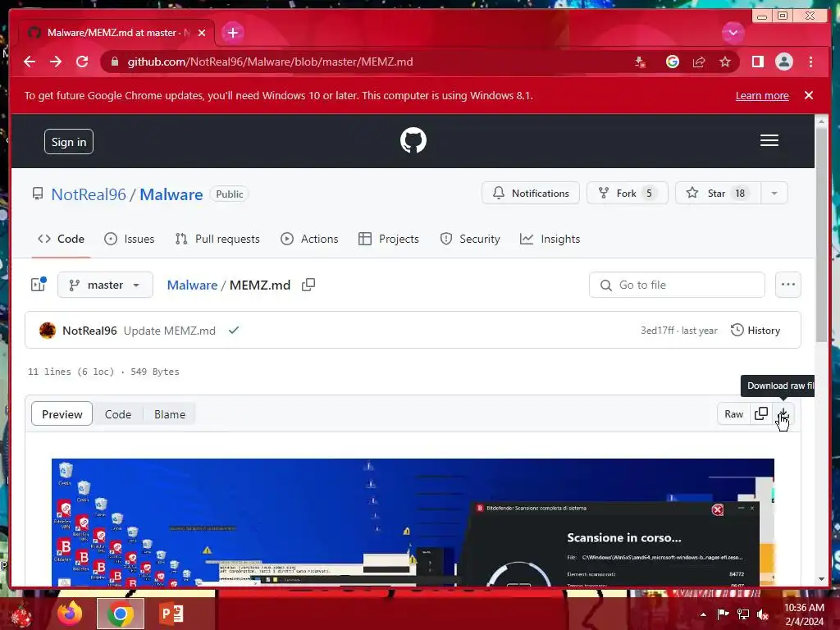Screen dimensions: 840x630
Task: Open commit 3ed17ff
Action: 657,331
